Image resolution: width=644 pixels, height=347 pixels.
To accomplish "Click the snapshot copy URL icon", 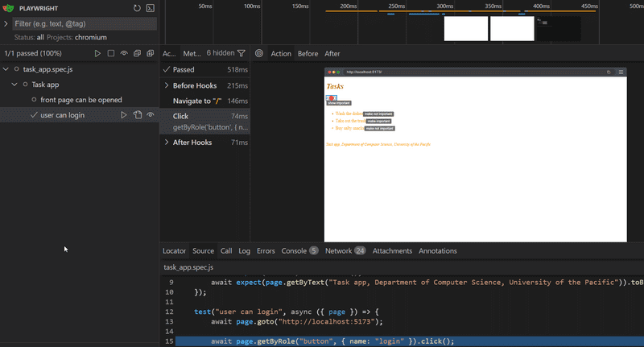I will click(609, 72).
